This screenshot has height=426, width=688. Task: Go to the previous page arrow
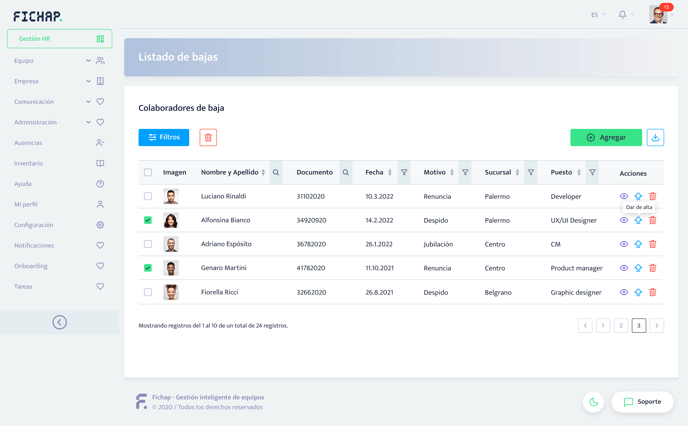tap(585, 326)
